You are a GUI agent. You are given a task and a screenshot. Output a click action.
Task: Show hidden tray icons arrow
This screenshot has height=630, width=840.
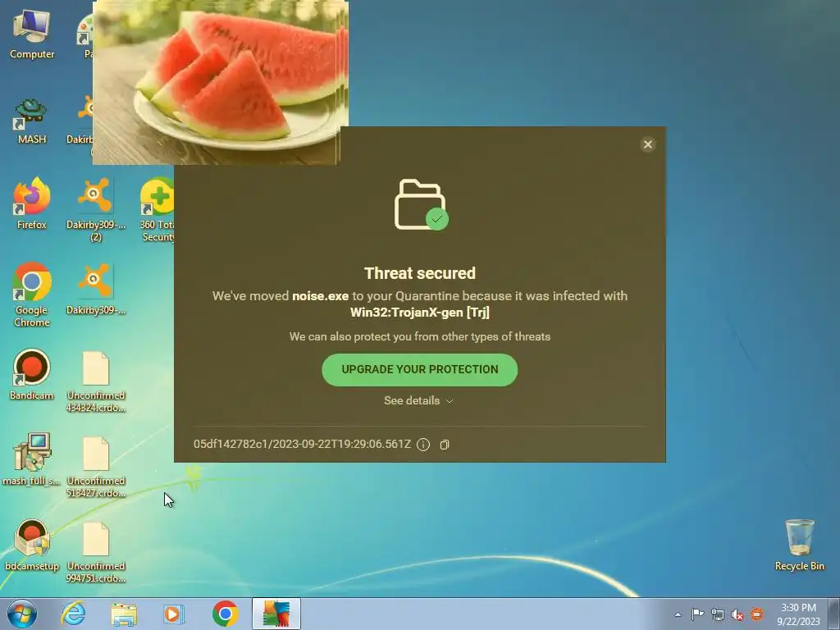click(x=678, y=614)
